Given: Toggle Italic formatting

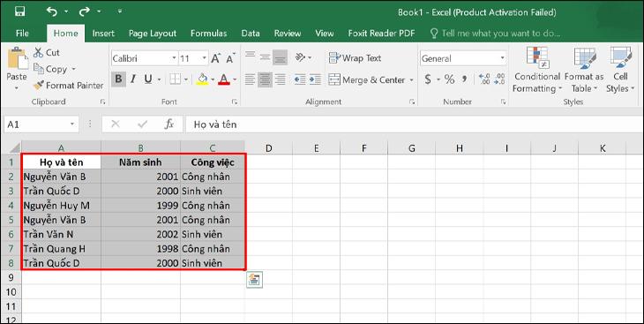Looking at the screenshot, I should [x=132, y=79].
